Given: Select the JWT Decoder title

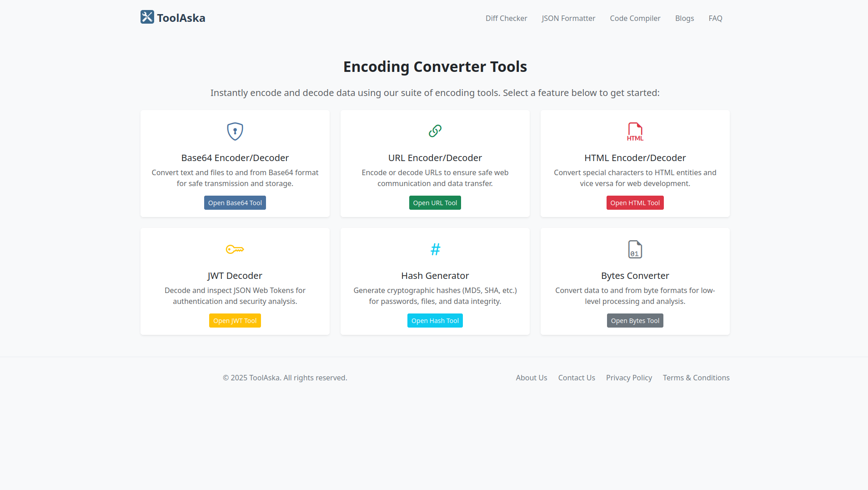Looking at the screenshot, I should tap(235, 276).
